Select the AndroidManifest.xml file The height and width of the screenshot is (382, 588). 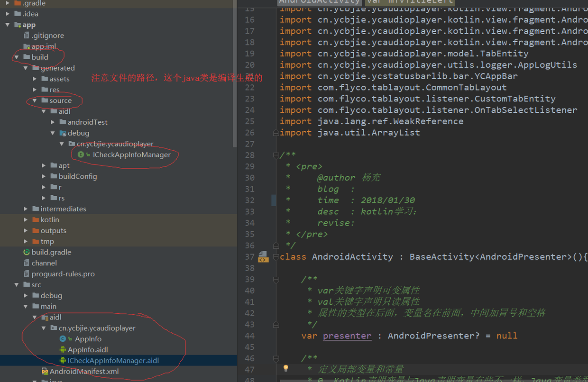click(x=84, y=372)
